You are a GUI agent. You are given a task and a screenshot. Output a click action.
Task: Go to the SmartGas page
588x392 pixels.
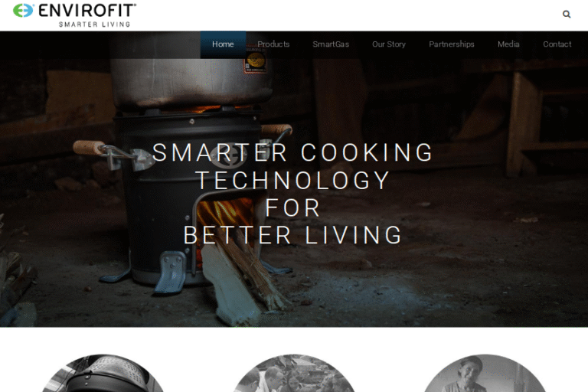[x=331, y=44]
